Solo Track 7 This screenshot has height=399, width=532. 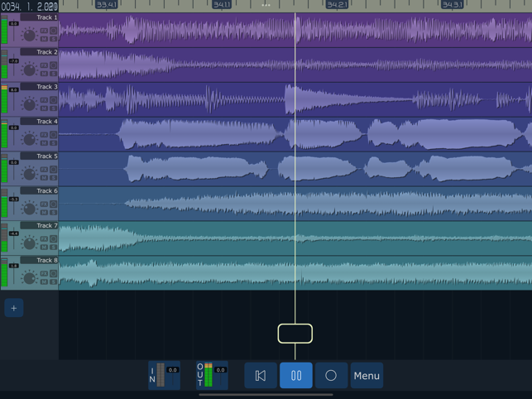[x=53, y=248]
